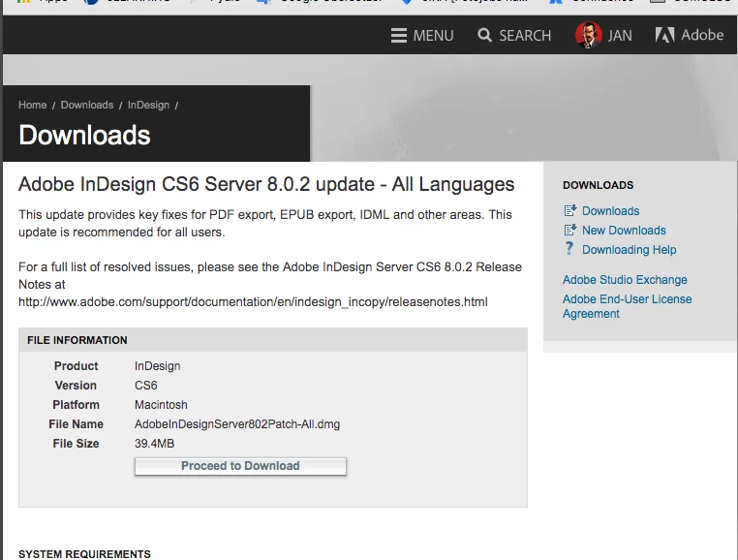Screen dimensions: 738x560
Task: Go to Downloads breadcrumb
Action: pos(87,105)
